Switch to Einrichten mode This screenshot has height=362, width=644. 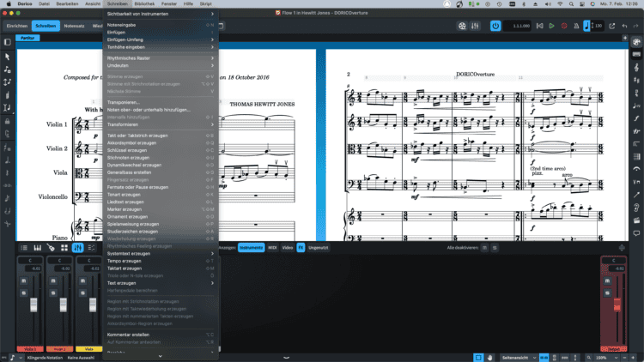17,26
